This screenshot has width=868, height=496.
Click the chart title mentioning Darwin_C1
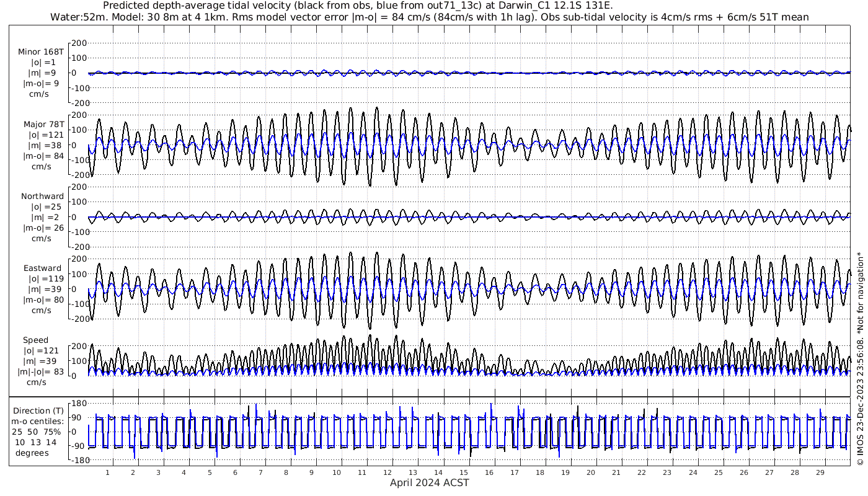point(357,6)
